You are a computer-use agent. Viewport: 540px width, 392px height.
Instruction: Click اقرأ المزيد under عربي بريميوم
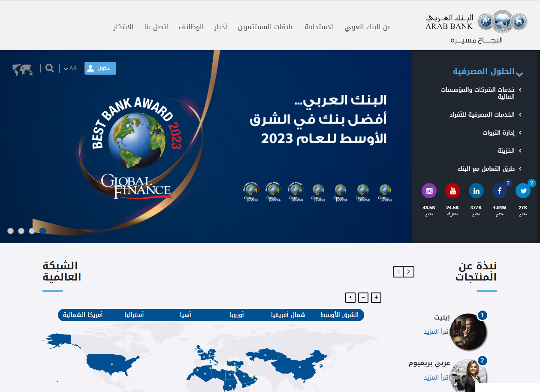[x=437, y=377]
